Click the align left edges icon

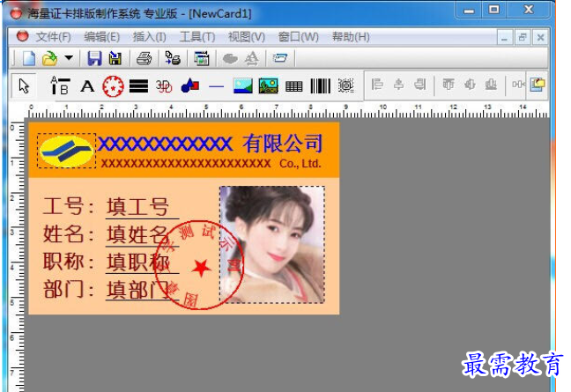point(377,85)
